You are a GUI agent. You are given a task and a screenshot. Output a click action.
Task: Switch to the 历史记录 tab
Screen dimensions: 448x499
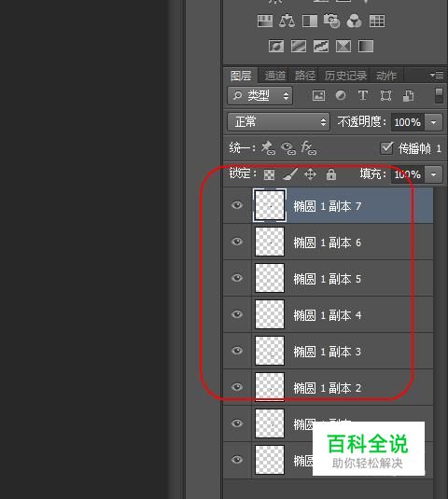click(x=345, y=76)
